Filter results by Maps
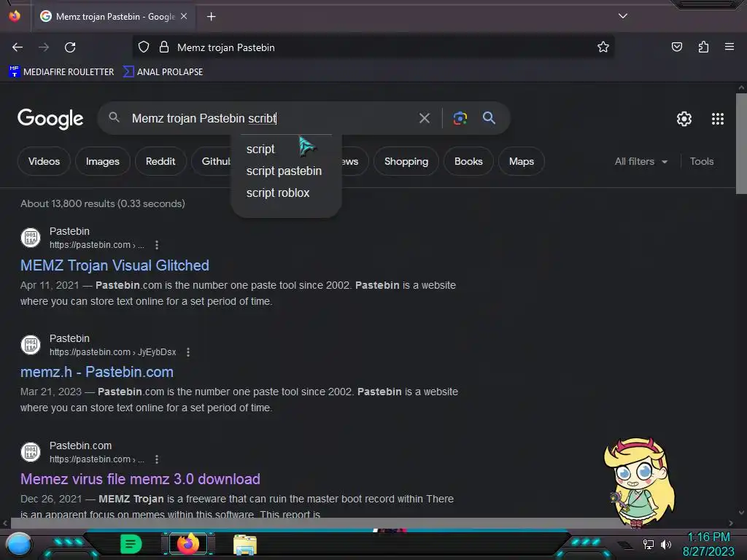The image size is (747, 560). (x=521, y=161)
